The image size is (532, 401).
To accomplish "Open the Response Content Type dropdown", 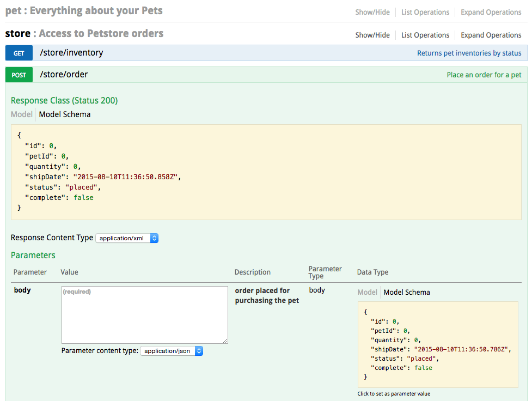I will point(127,238).
